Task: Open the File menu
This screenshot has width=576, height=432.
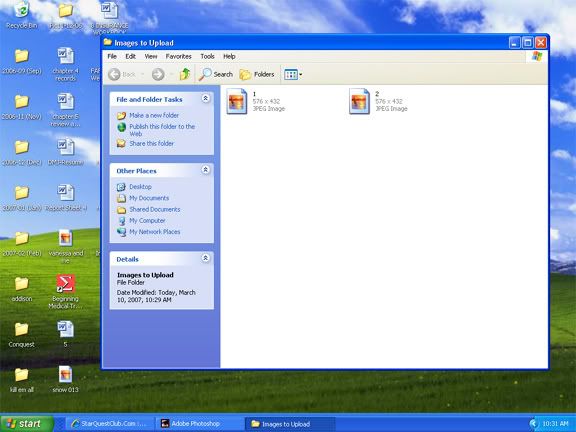Action: (x=112, y=56)
